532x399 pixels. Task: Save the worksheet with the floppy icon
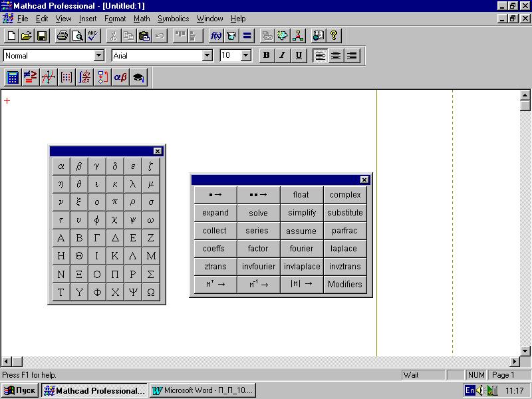point(42,36)
